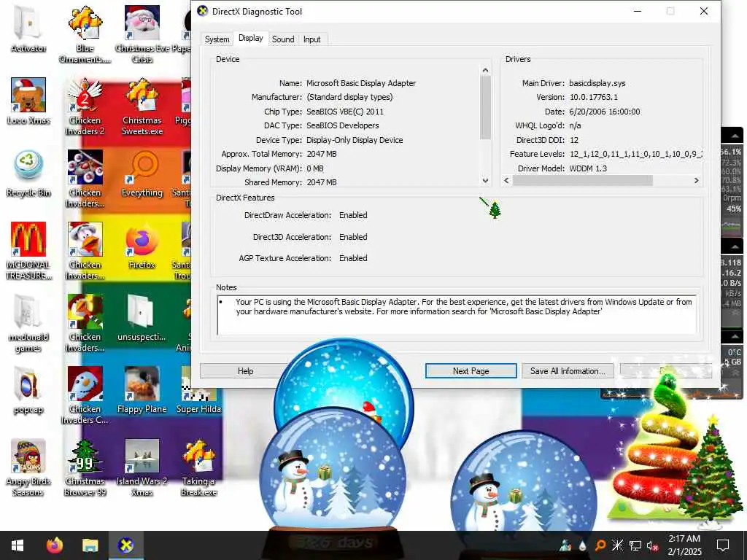This screenshot has height=560, width=747.
Task: Click the Notes text box
Action: pos(457,315)
